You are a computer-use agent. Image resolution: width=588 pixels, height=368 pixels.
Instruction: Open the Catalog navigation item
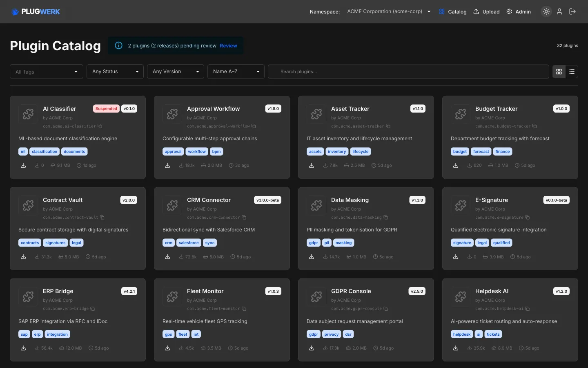pyautogui.click(x=453, y=11)
